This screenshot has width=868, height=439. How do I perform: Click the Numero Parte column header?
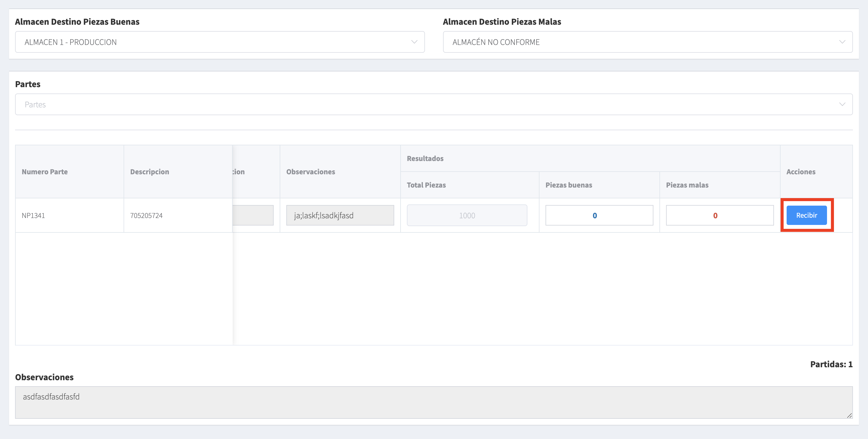click(45, 172)
